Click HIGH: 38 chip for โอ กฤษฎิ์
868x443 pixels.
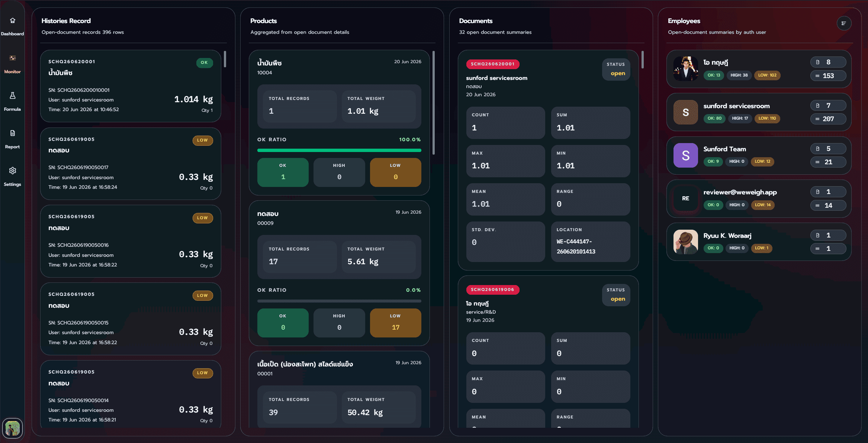[739, 75]
